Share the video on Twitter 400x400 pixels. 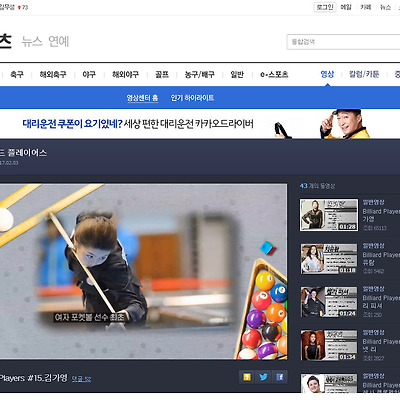(x=263, y=377)
